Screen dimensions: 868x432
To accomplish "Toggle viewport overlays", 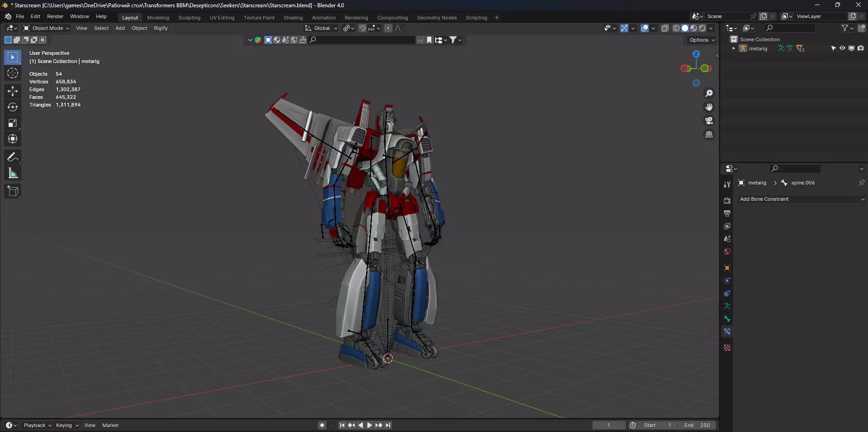I will tap(645, 28).
